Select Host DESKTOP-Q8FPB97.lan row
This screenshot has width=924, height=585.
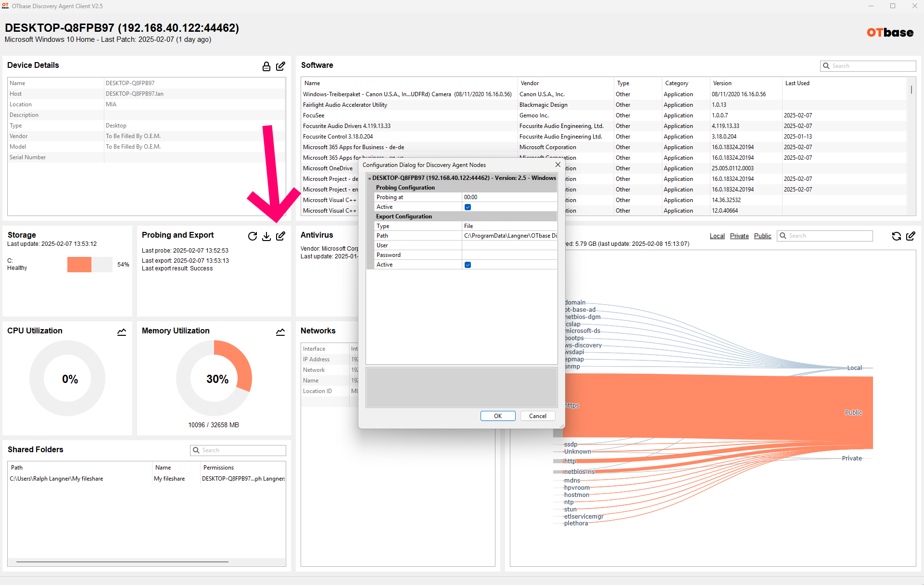click(147, 94)
